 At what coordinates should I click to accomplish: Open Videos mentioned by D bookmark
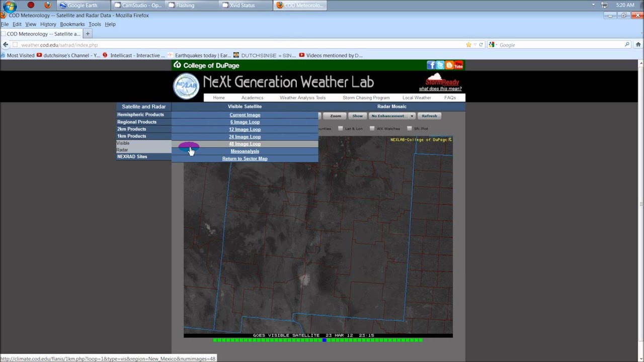click(331, 55)
